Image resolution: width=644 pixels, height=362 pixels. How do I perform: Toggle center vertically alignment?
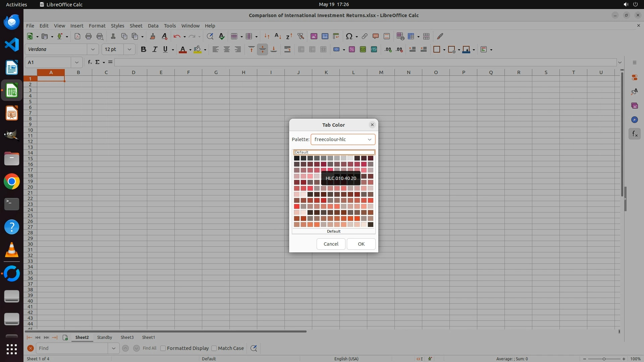(x=262, y=50)
